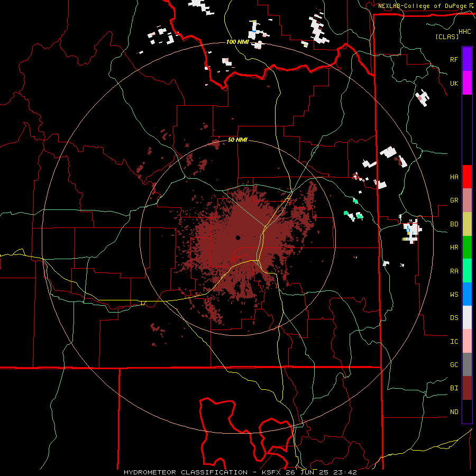The width and height of the screenshot is (476, 476).
Task: Click the DS legend label
Action: coord(454,317)
